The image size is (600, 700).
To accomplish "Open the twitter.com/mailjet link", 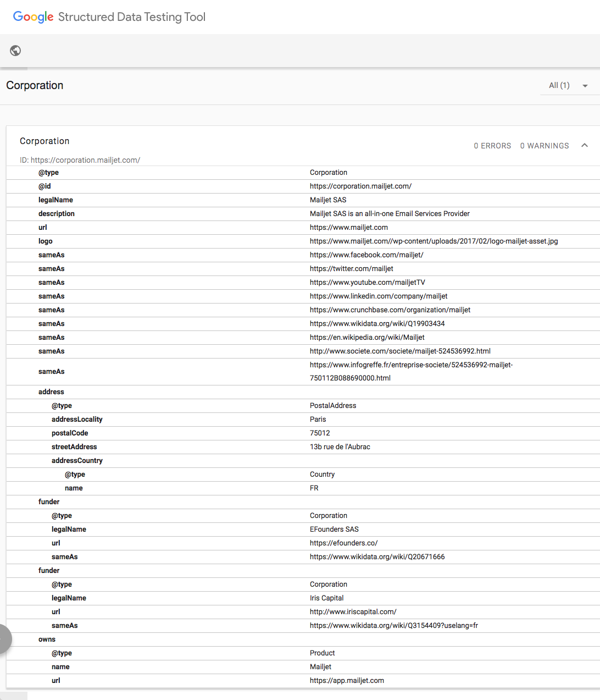I will click(x=352, y=268).
